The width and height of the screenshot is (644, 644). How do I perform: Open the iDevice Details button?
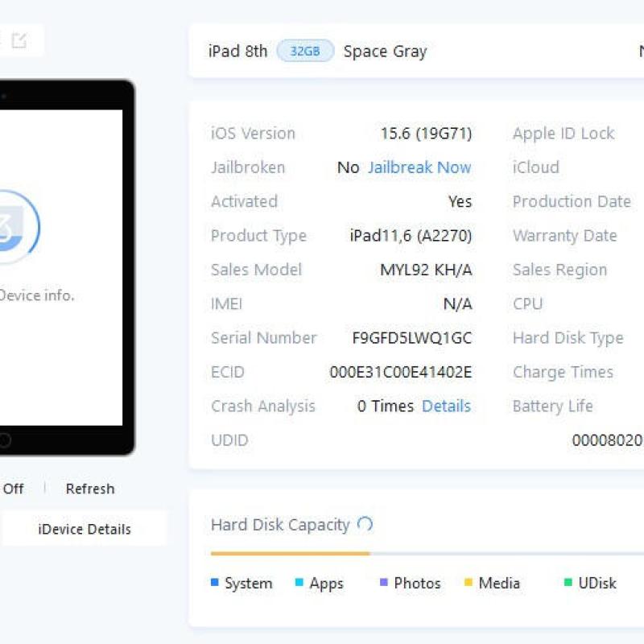click(85, 529)
